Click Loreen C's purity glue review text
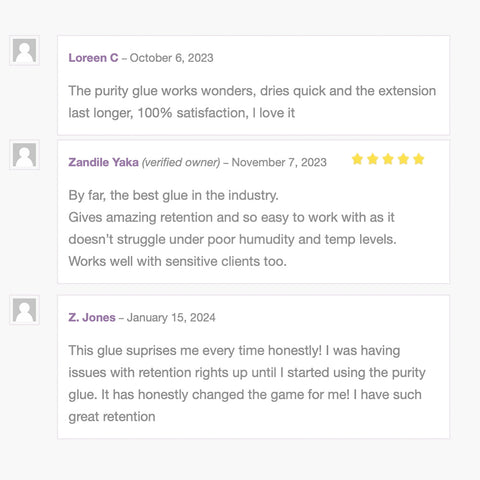480x480 pixels. 252,102
